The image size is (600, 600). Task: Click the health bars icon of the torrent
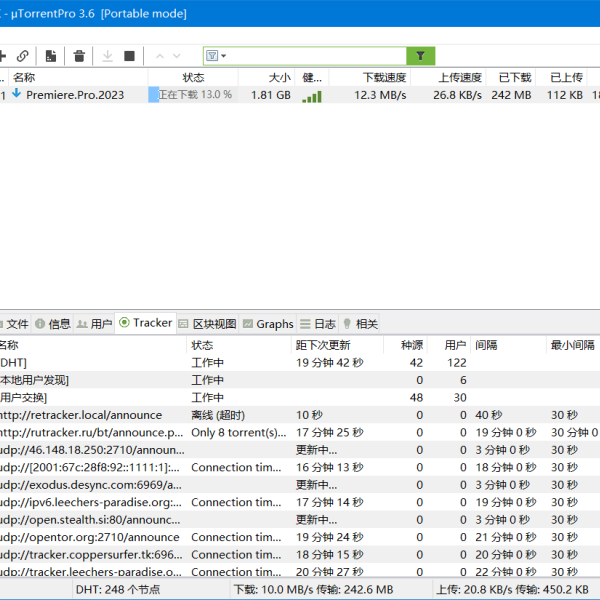(x=312, y=96)
